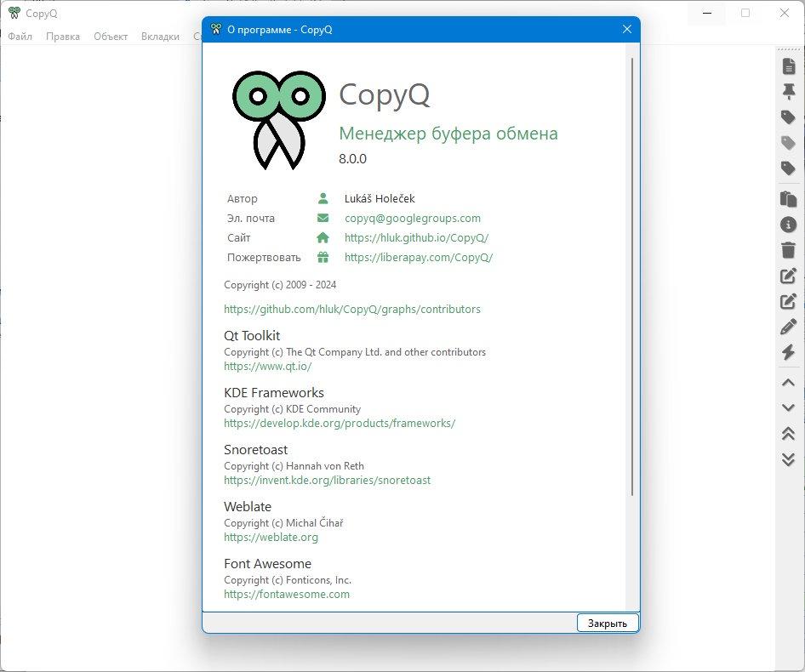Click the CopyQ icon in the main window title

[x=14, y=13]
